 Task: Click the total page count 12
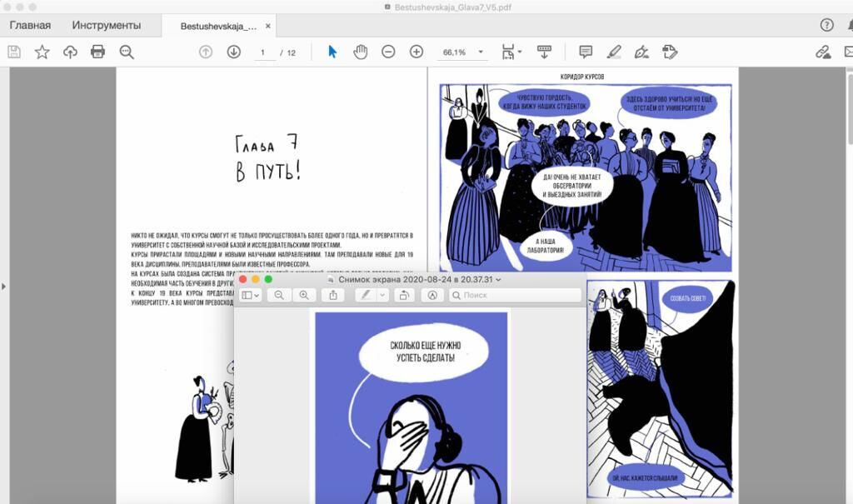[291, 52]
